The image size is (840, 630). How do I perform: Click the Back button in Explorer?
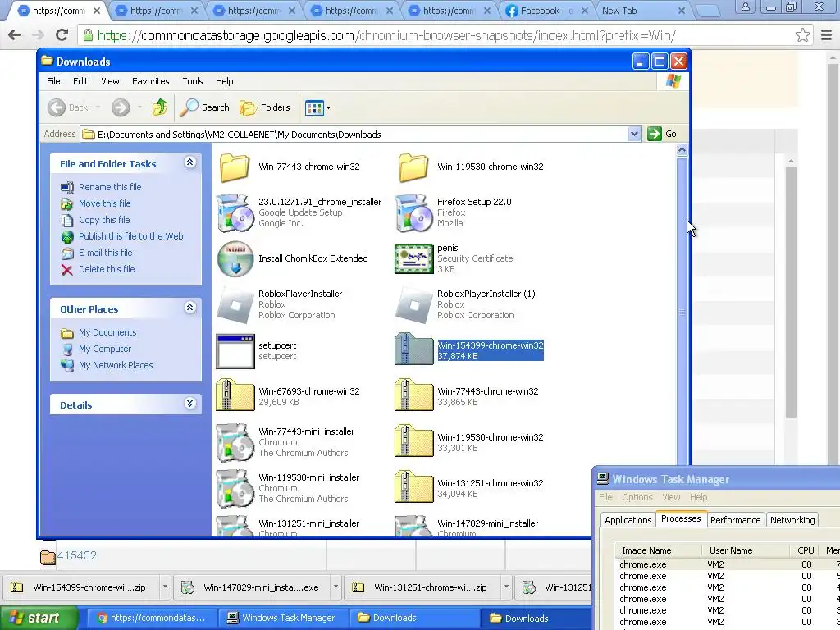(x=67, y=107)
